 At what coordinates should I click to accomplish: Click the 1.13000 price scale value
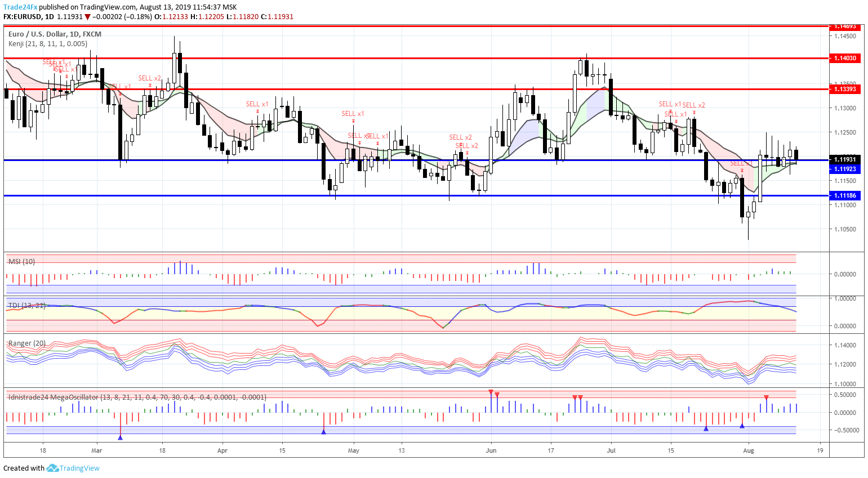[845, 108]
